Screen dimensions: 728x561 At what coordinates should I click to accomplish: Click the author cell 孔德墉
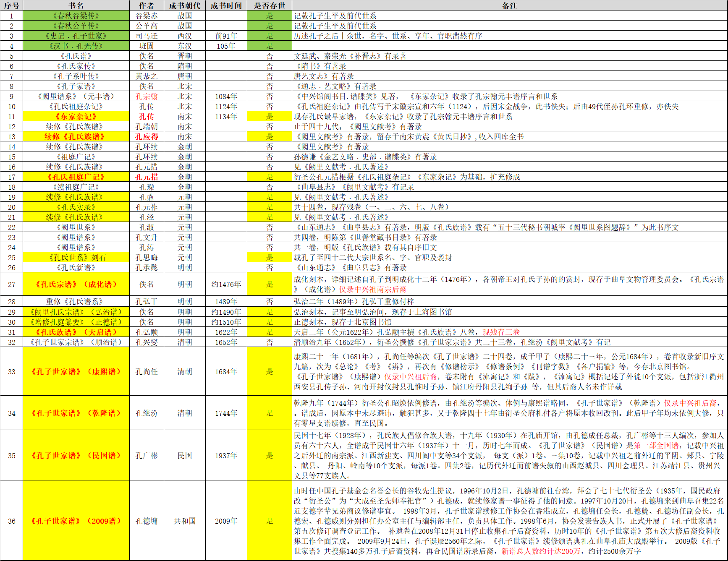click(x=147, y=521)
